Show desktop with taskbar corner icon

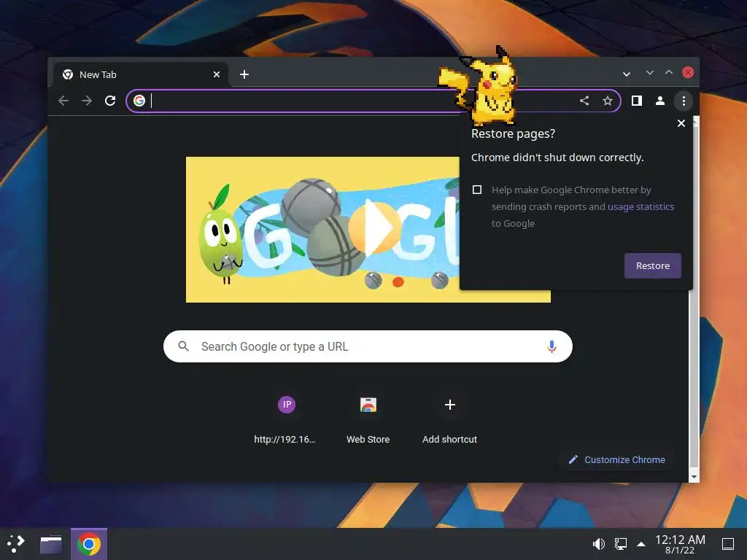click(728, 544)
